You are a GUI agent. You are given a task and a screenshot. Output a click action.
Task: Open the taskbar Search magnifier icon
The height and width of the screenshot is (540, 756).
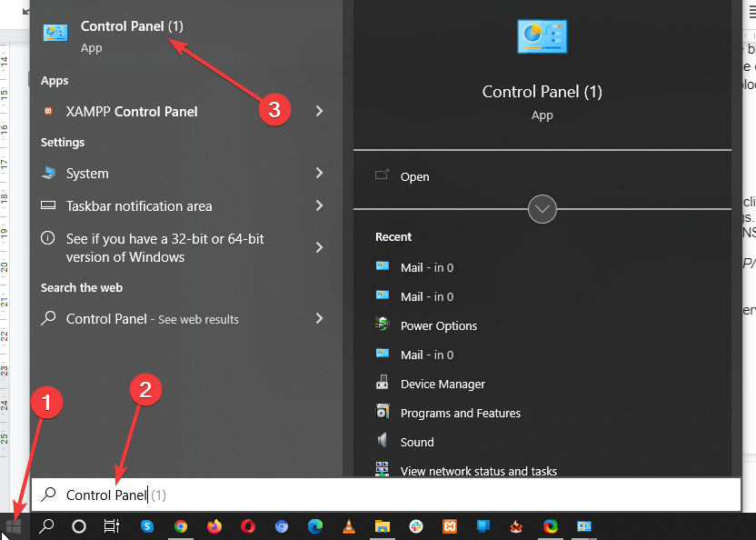(x=46, y=526)
